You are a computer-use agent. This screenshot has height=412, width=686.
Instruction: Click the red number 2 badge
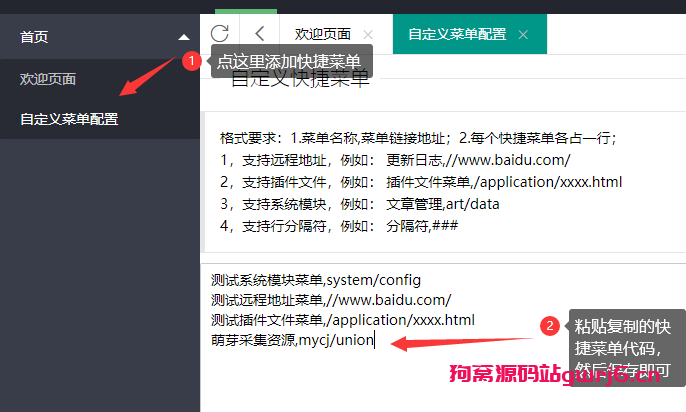pos(549,326)
